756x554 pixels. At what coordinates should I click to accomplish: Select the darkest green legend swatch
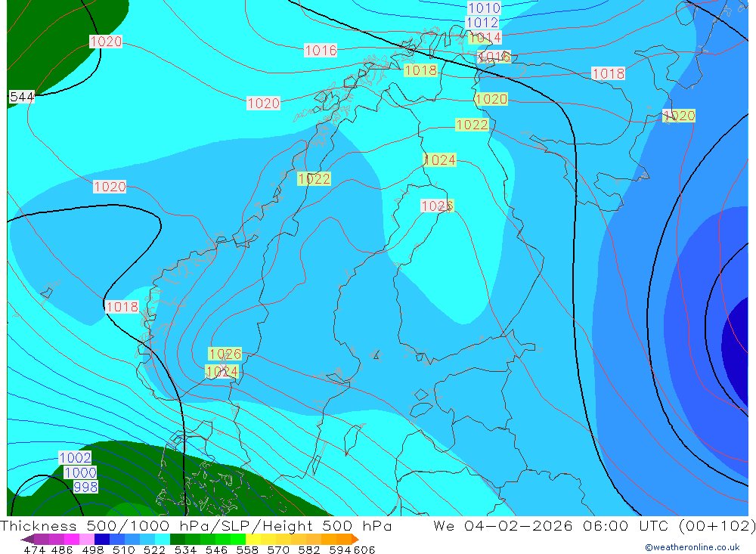178,539
